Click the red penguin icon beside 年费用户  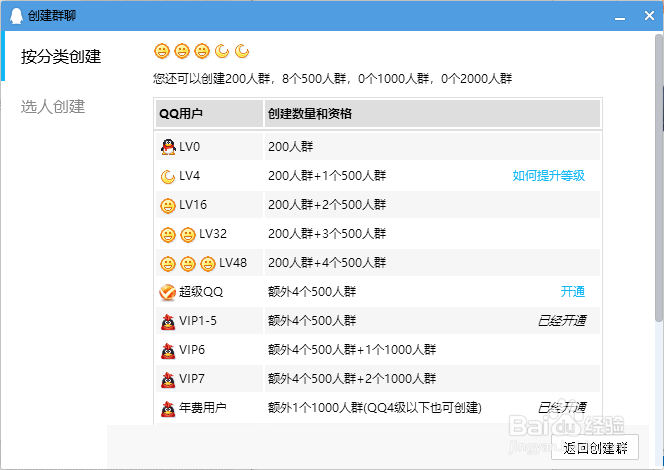[168, 409]
